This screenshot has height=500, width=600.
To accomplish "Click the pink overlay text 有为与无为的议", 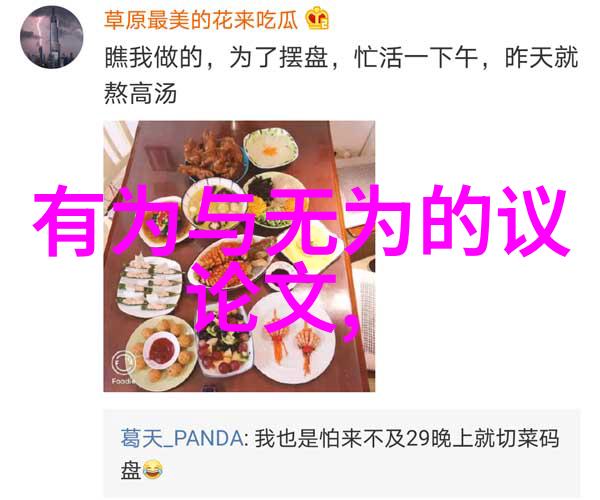I will [x=301, y=221].
